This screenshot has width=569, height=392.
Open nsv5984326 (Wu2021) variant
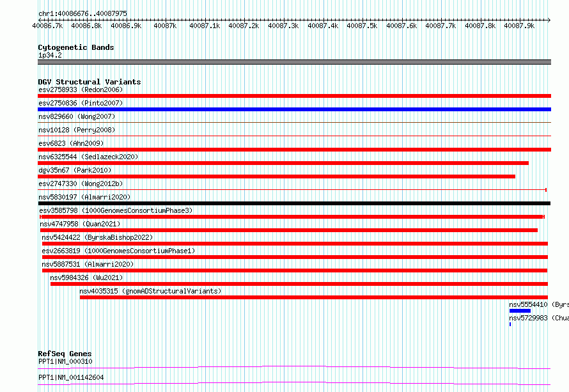(x=86, y=278)
